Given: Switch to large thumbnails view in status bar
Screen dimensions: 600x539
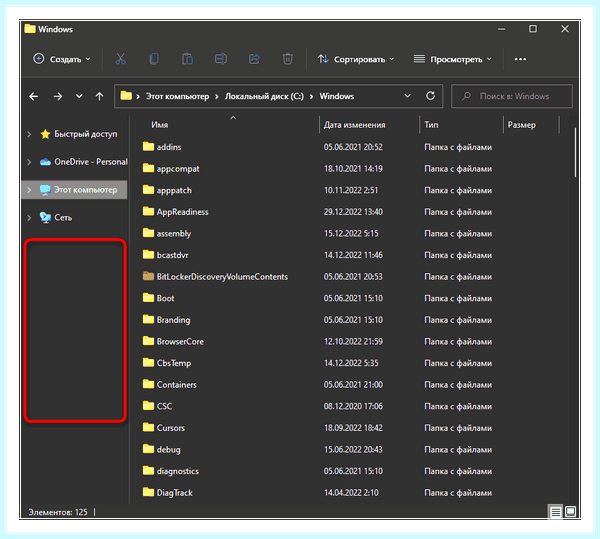Looking at the screenshot, I should tap(570, 511).
